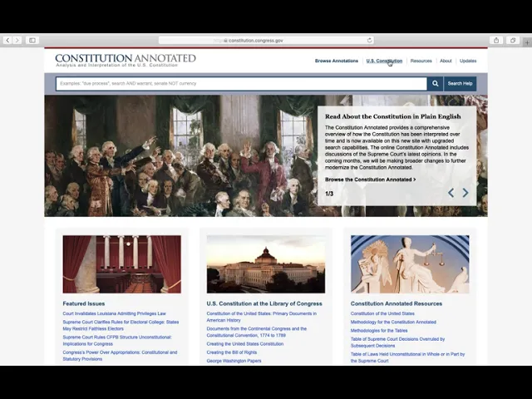The image size is (532, 399).
Task: Show all tabs using the tab overview icon
Action: [513, 41]
